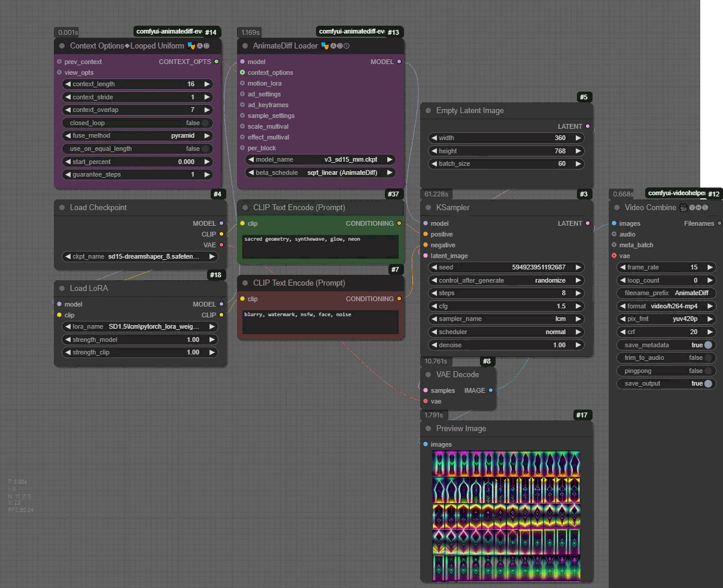The image size is (723, 588).
Task: Collapse the Preview Image node via title dot
Action: tap(428, 429)
